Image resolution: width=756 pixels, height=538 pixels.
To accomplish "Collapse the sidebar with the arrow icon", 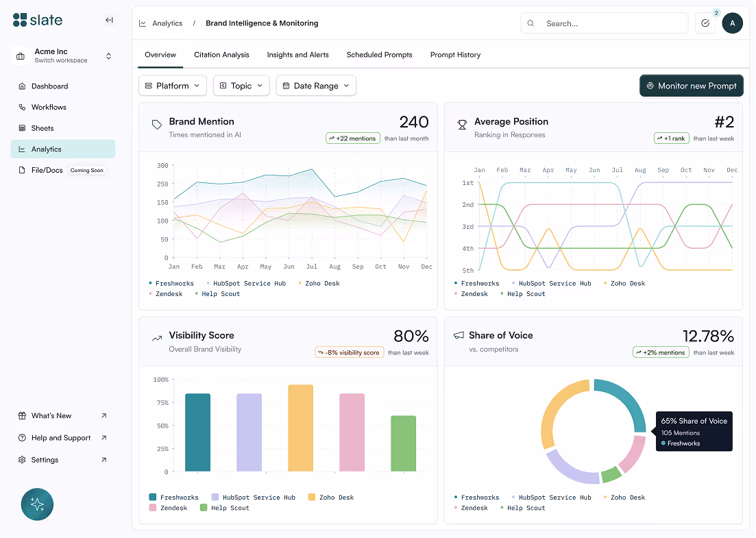I will tap(109, 20).
